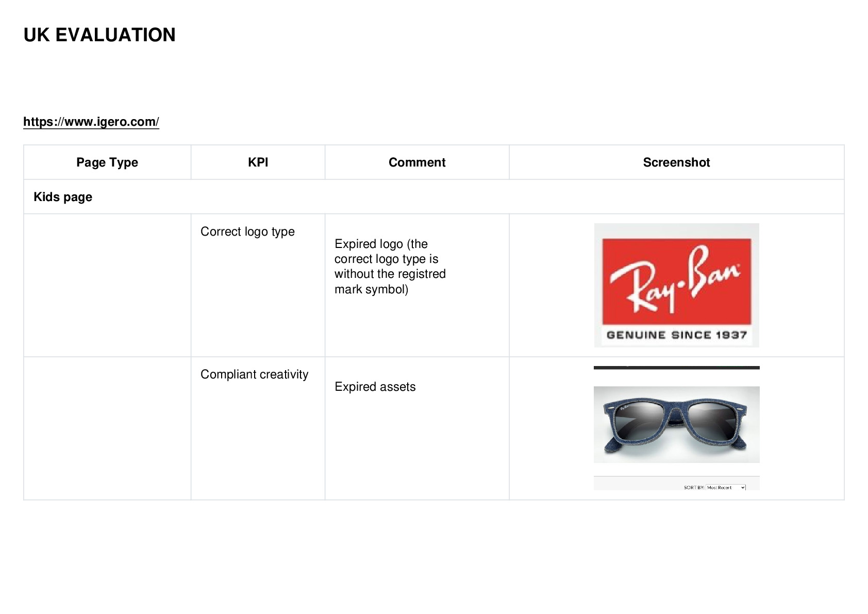Click empty Page Type cell beside Compliant creativity

click(107, 428)
